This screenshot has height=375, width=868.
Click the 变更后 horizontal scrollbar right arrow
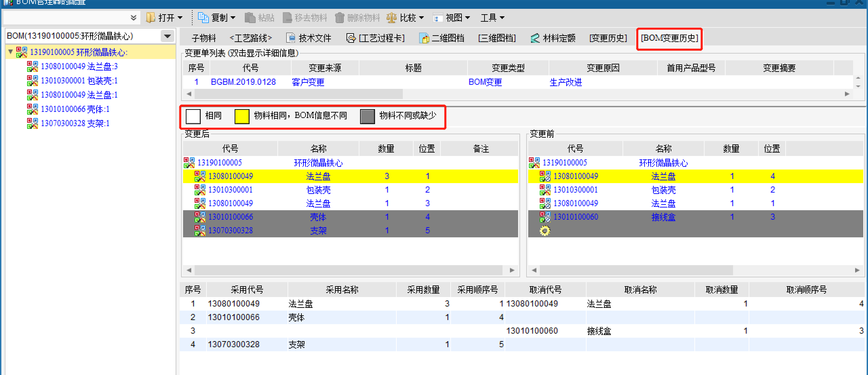[512, 270]
